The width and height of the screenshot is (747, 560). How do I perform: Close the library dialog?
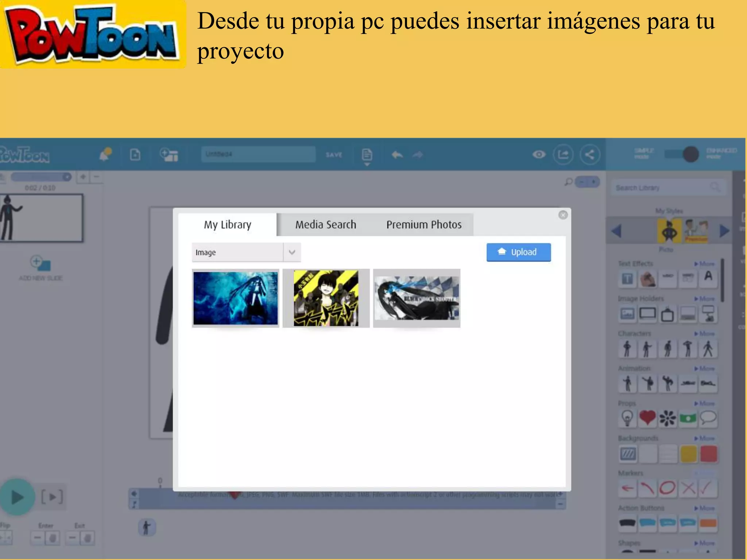[x=563, y=215]
